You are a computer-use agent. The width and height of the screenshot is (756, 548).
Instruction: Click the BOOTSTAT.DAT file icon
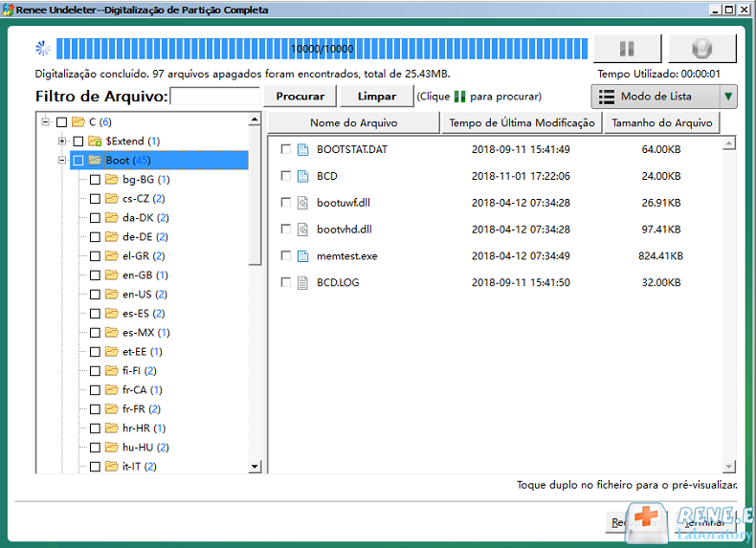coord(302,149)
